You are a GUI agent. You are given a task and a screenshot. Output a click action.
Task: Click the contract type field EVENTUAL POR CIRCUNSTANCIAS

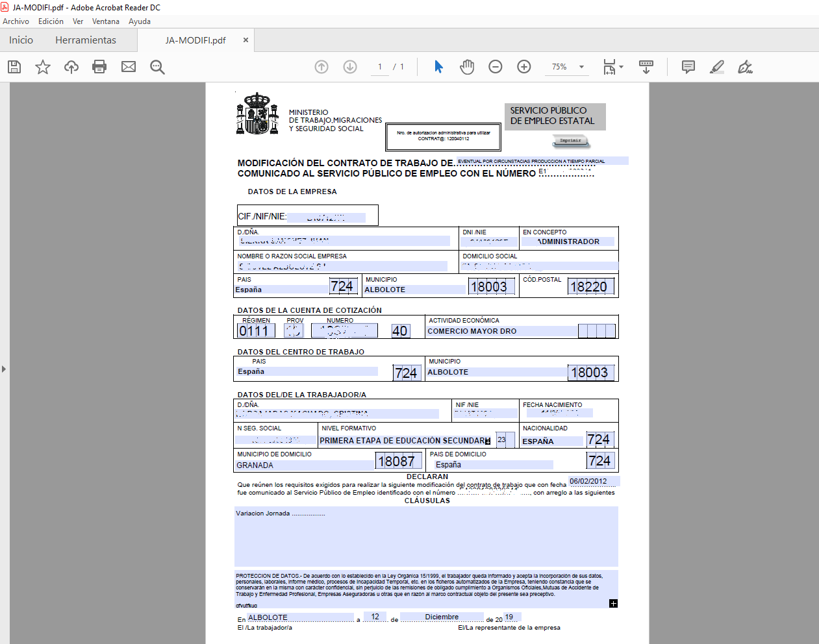[542, 161]
